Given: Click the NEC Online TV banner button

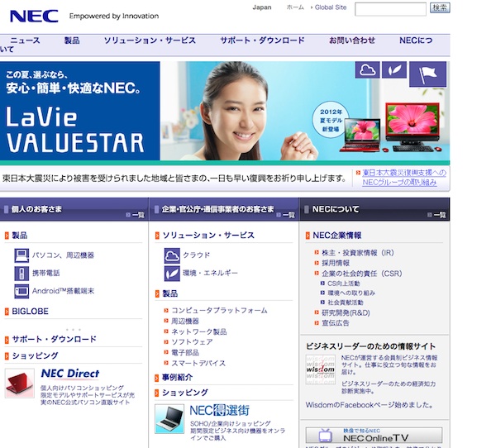Looking at the screenshot, I should click(x=374, y=436).
